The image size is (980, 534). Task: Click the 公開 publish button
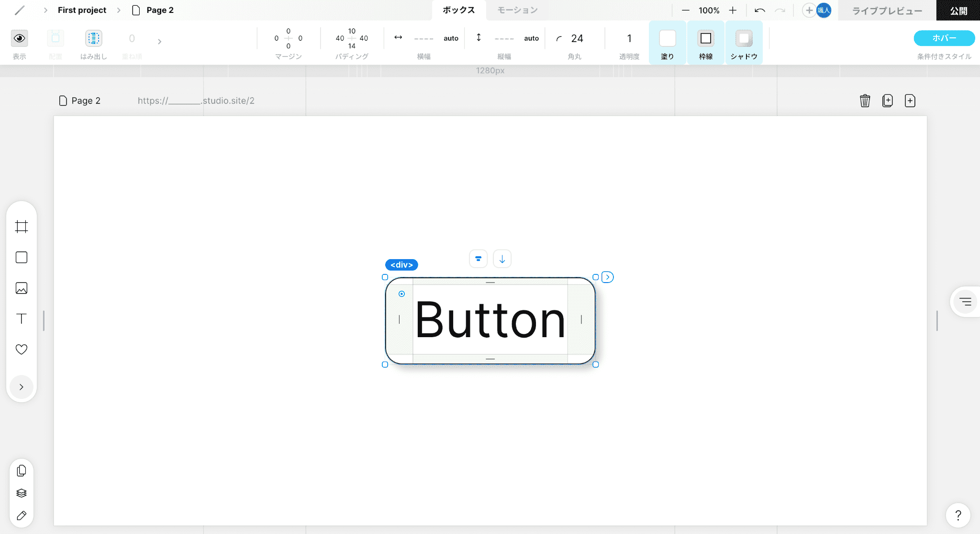click(x=958, y=11)
